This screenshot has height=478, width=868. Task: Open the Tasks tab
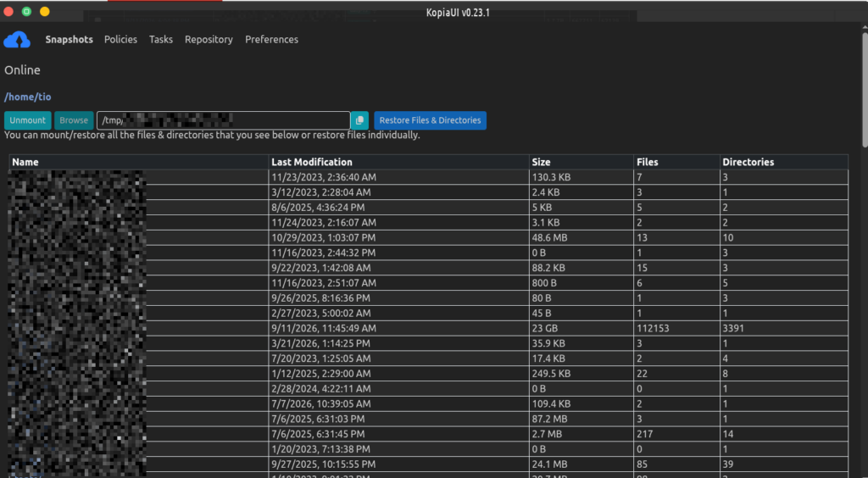(x=160, y=39)
